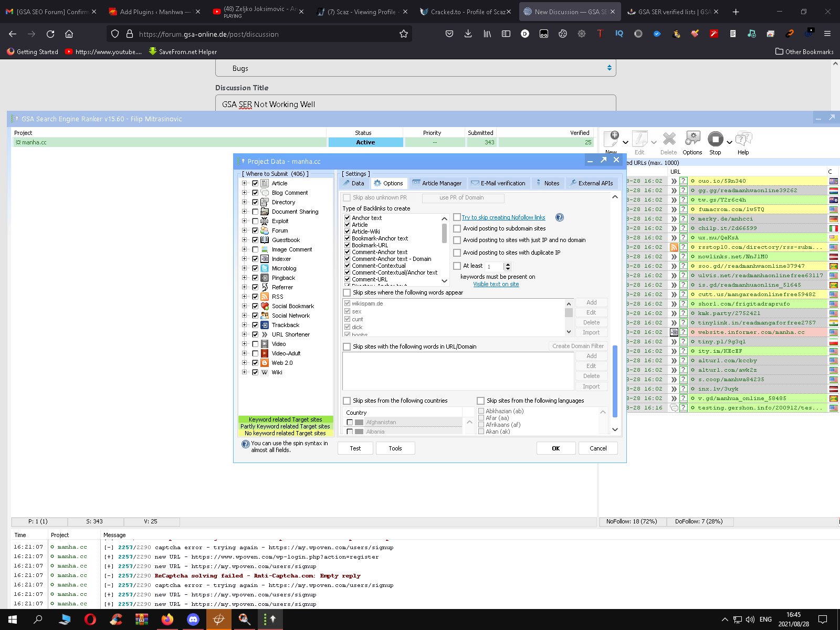
Task: Open the dropdown arrow next to Stop
Action: [x=729, y=142]
